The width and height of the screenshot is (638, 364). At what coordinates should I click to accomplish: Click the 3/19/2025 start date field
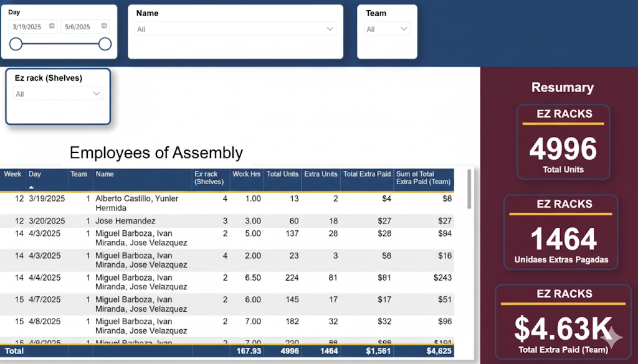click(28, 27)
